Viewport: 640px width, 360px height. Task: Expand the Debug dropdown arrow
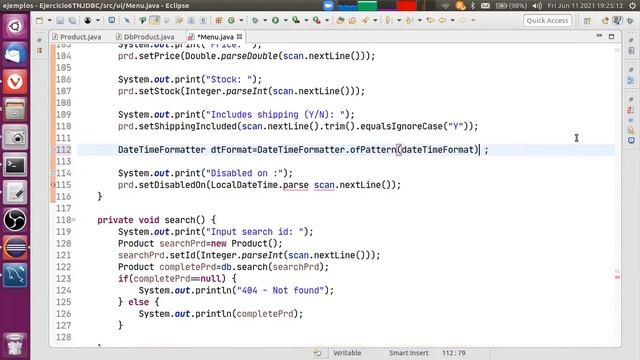tap(265, 20)
